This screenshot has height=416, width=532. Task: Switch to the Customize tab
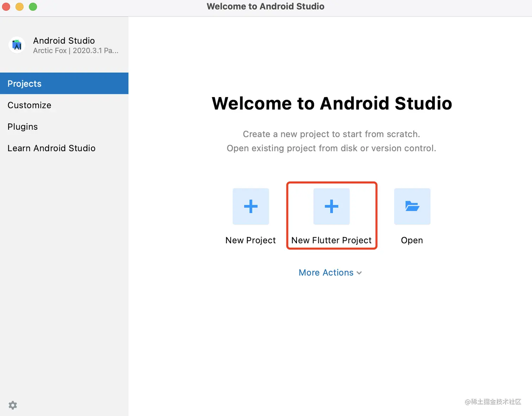point(64,105)
